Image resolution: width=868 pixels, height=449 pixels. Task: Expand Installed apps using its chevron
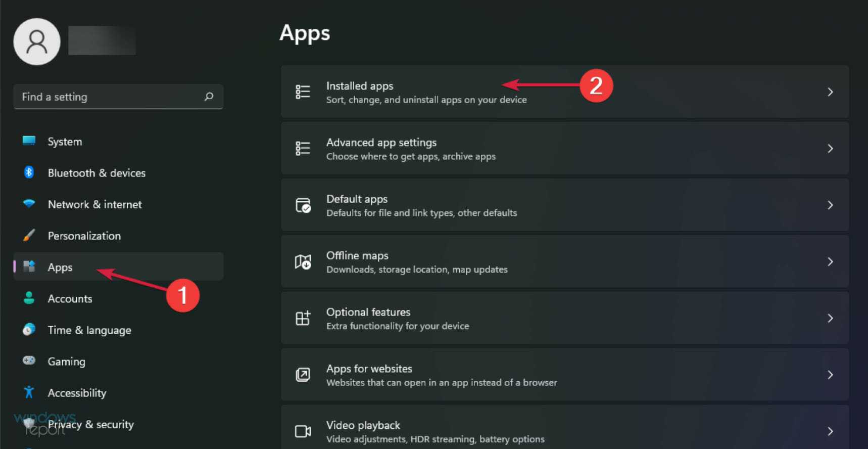point(830,92)
